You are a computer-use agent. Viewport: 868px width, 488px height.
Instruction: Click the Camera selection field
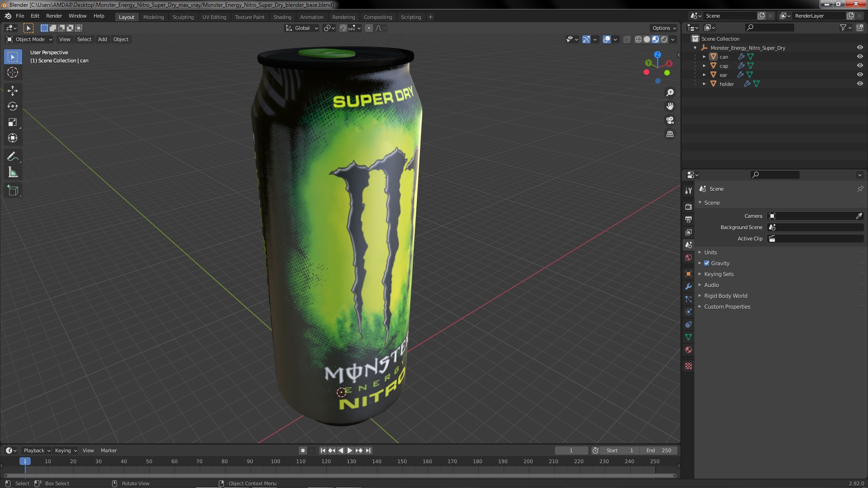point(811,216)
